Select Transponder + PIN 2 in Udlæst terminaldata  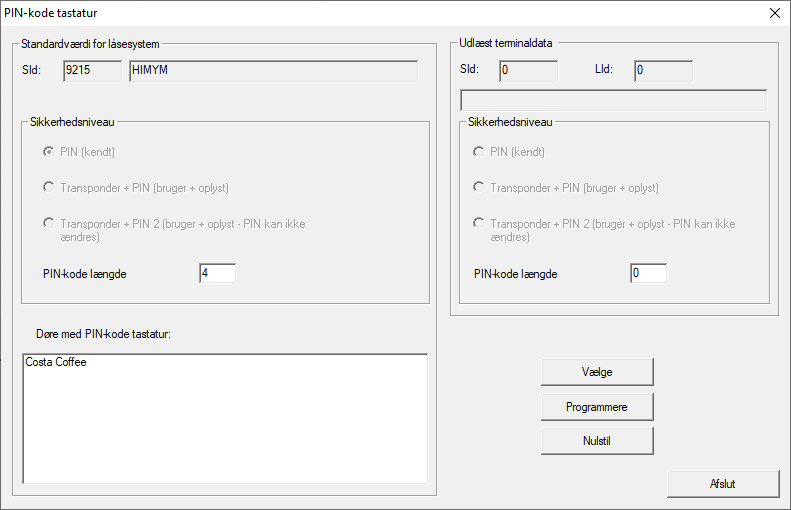479,223
